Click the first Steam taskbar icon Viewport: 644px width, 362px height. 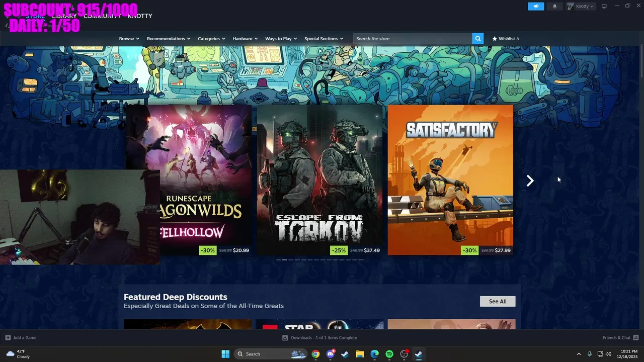point(345,354)
